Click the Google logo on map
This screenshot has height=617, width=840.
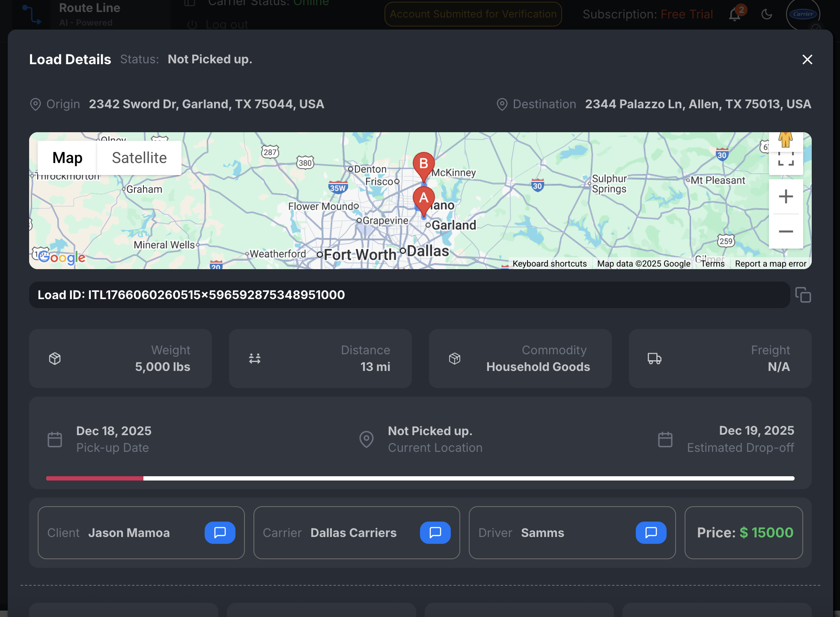(x=62, y=257)
